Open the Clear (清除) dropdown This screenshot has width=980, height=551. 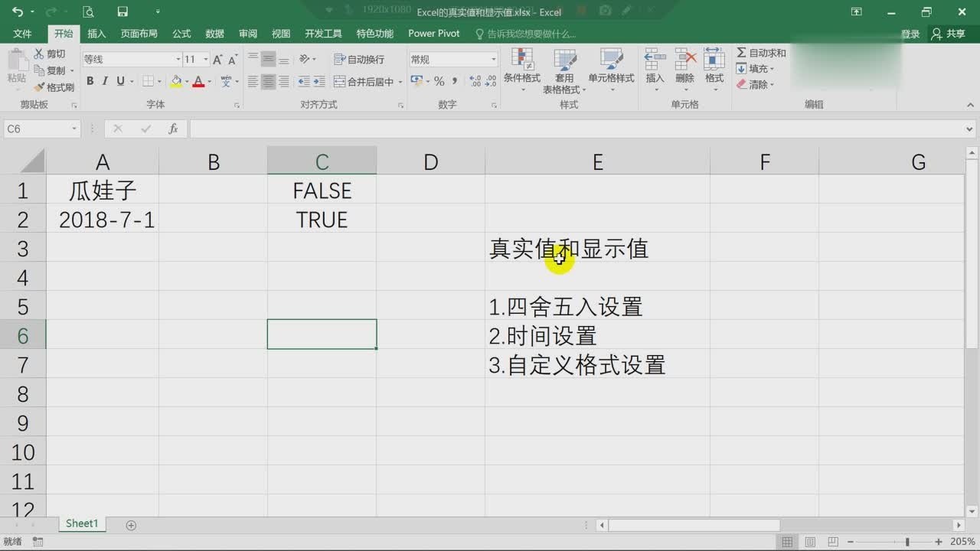pos(756,84)
